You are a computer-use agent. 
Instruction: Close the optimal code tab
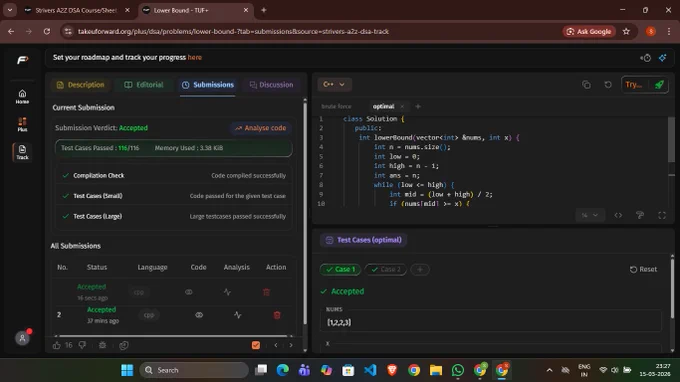point(402,106)
